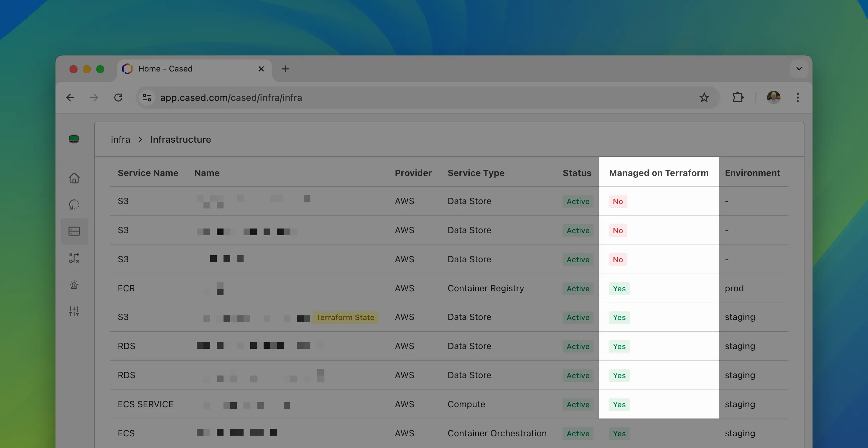Open the workflow/branching sidebar icon
This screenshot has height=448, width=868.
[x=74, y=258]
